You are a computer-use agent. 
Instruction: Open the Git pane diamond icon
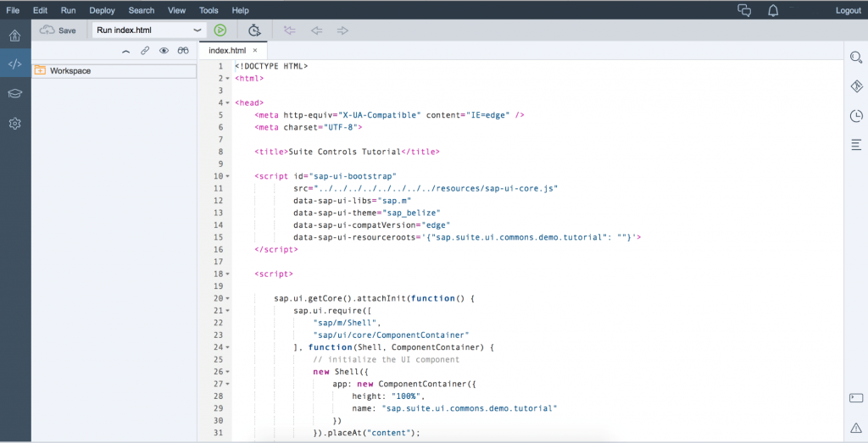[x=856, y=86]
